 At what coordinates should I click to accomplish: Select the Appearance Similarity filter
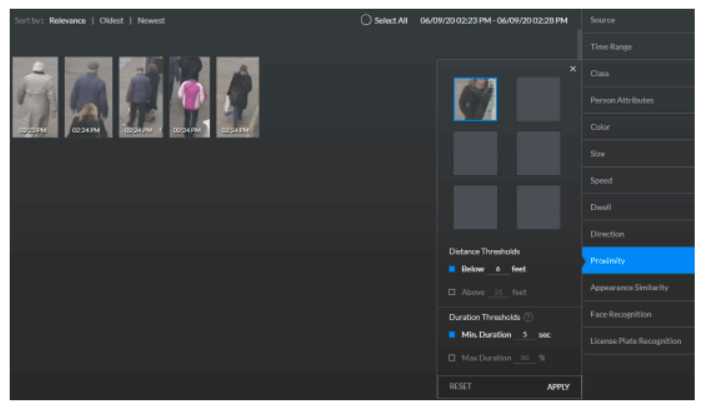coord(637,287)
